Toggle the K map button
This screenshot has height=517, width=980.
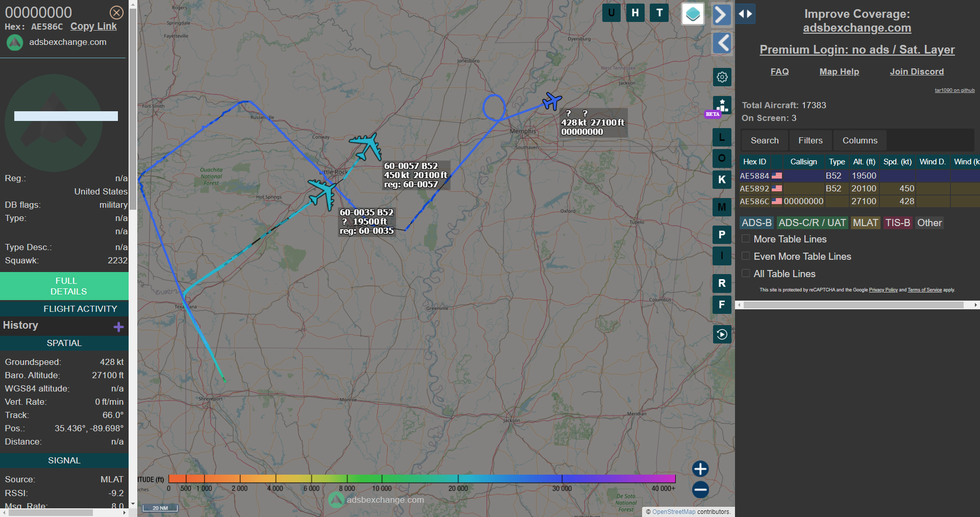tap(722, 180)
